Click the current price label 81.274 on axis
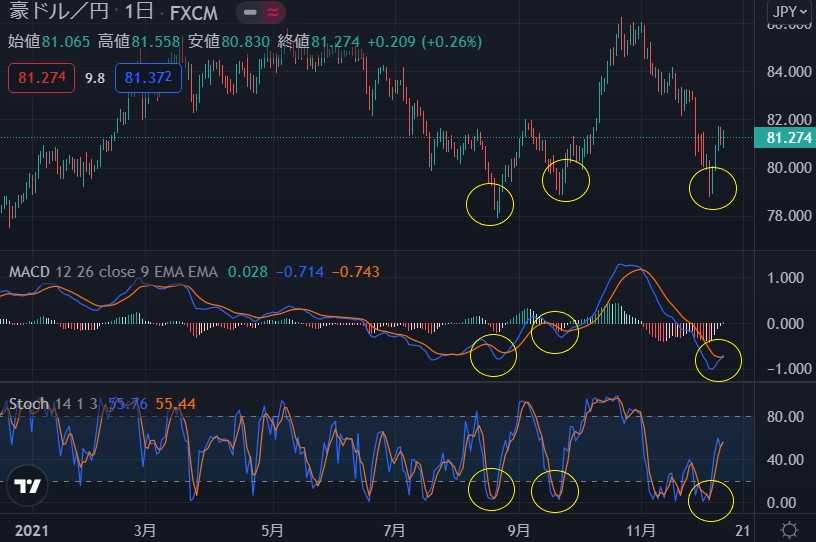The image size is (816, 542). [785, 138]
